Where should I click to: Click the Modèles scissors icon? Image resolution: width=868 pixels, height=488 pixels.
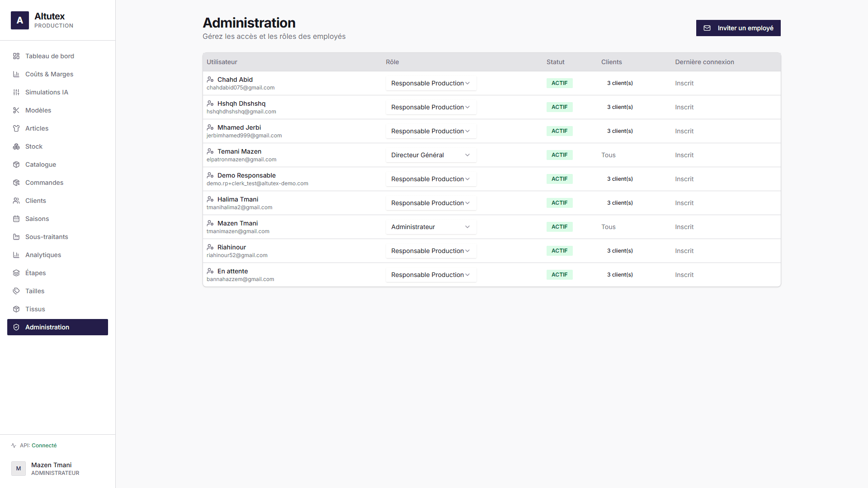[x=16, y=110]
